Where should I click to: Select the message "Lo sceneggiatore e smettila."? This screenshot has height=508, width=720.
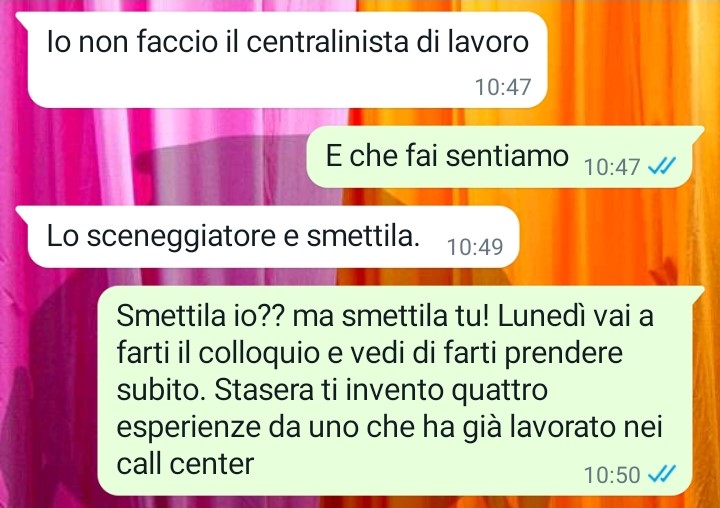click(x=268, y=237)
